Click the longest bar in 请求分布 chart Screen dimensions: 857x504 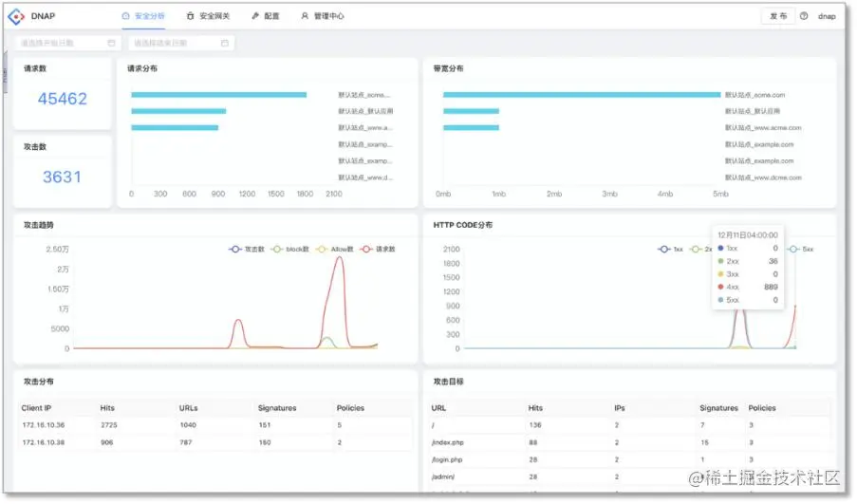218,95
